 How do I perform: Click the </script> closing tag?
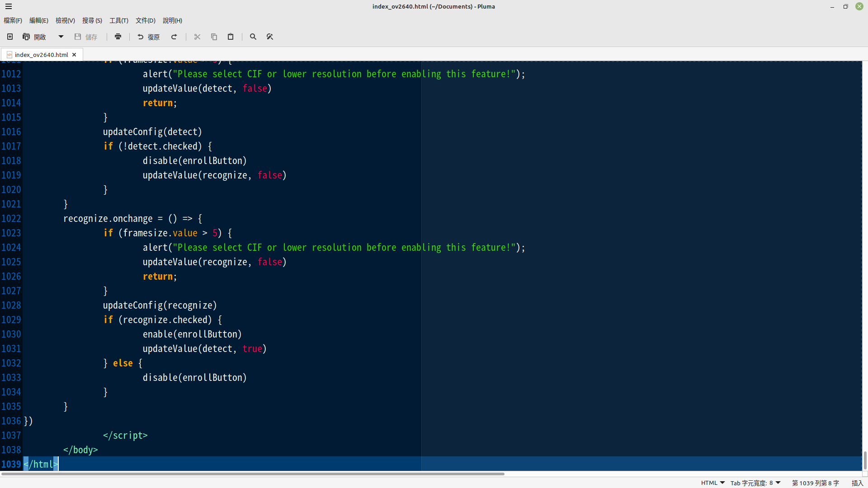(125, 436)
